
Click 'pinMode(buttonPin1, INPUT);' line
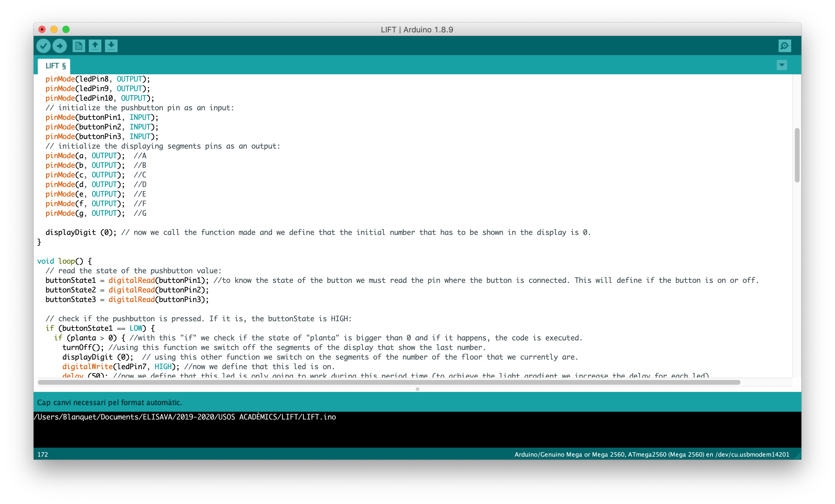tap(102, 117)
